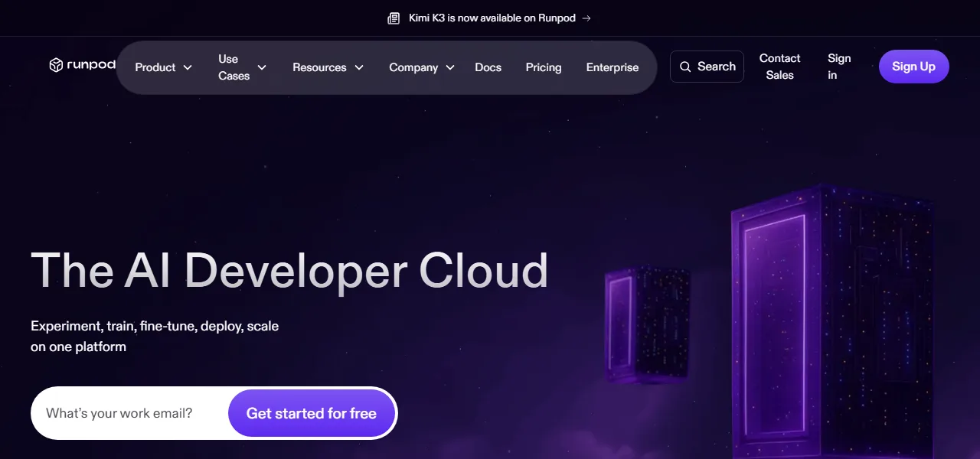980x459 pixels.
Task: Click the arrow icon after Kimi K3 announcement
Action: click(x=586, y=18)
